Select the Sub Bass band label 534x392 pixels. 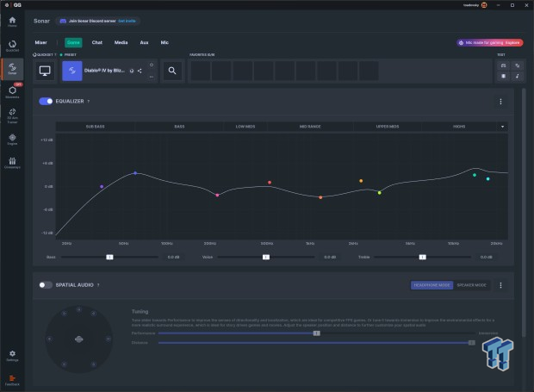click(x=95, y=127)
